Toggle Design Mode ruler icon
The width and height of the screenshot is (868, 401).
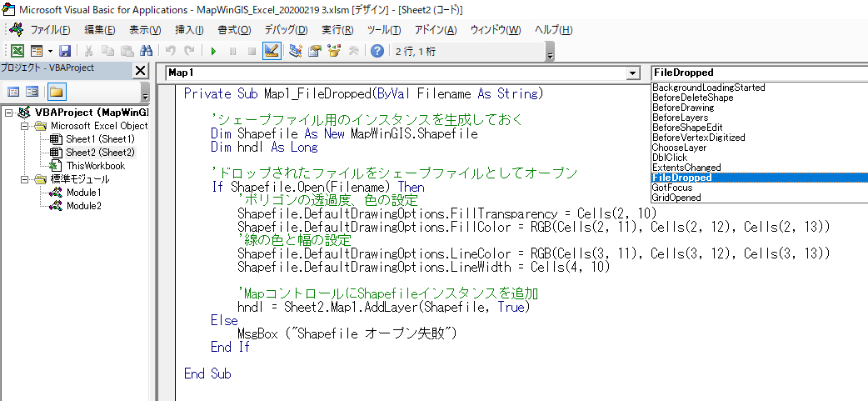272,52
